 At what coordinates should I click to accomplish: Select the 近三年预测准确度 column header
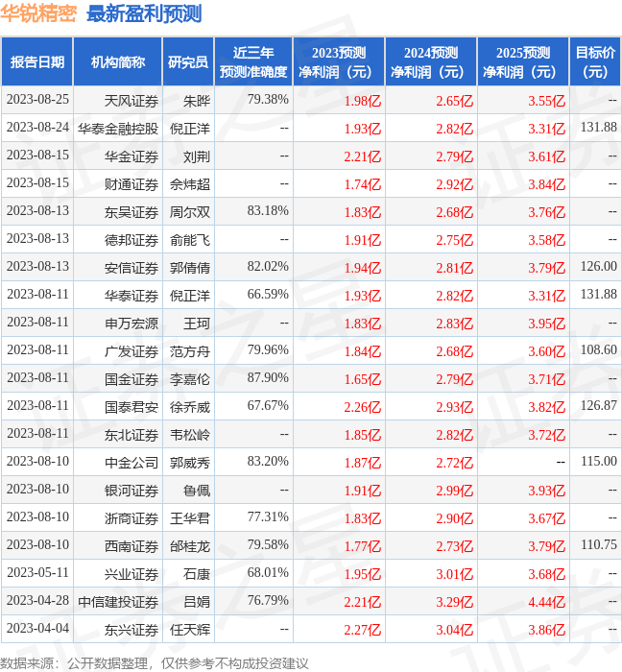253,61
